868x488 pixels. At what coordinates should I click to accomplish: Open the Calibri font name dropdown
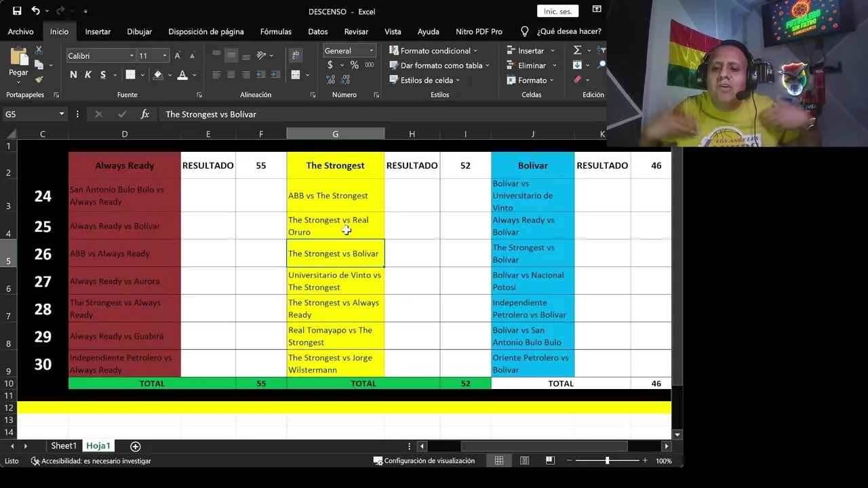click(132, 56)
